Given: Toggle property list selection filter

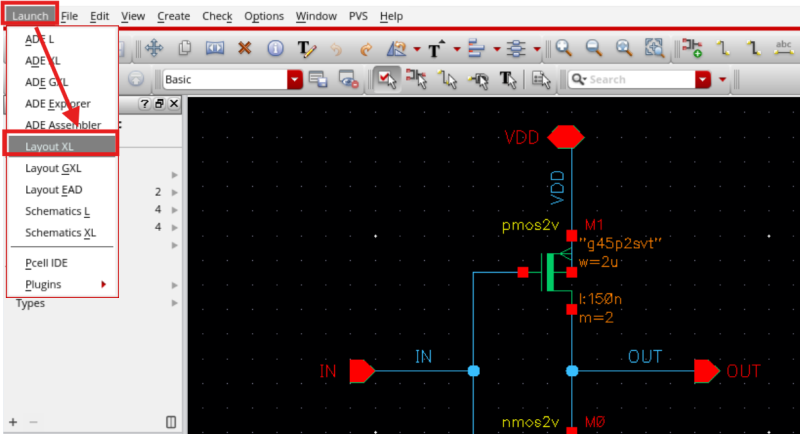Looking at the screenshot, I should pyautogui.click(x=541, y=80).
